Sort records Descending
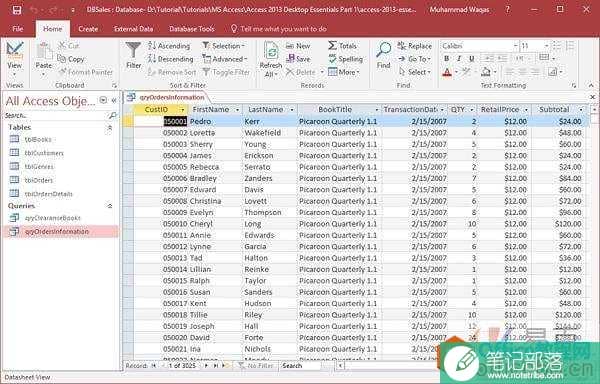 click(171, 59)
